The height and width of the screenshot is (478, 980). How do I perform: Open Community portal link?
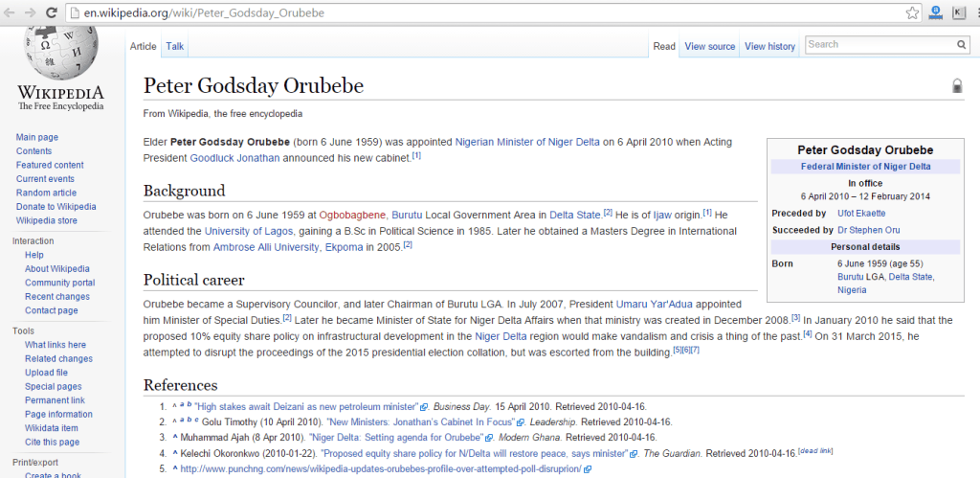point(60,283)
